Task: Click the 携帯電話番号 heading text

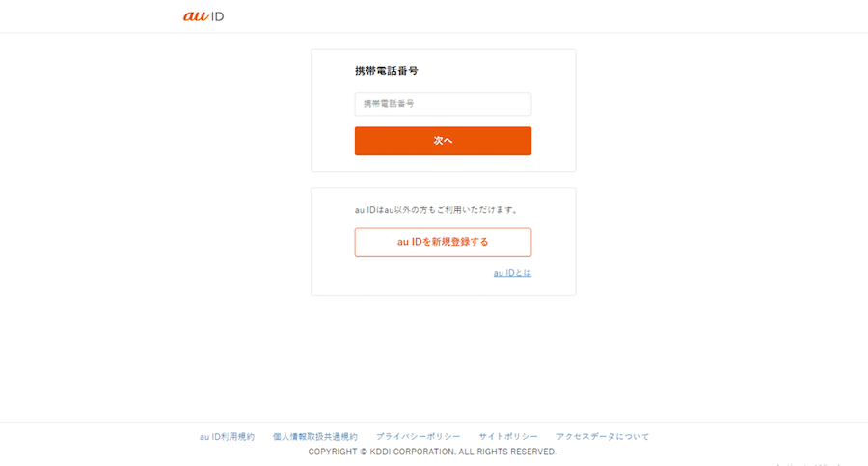Action: coord(387,71)
